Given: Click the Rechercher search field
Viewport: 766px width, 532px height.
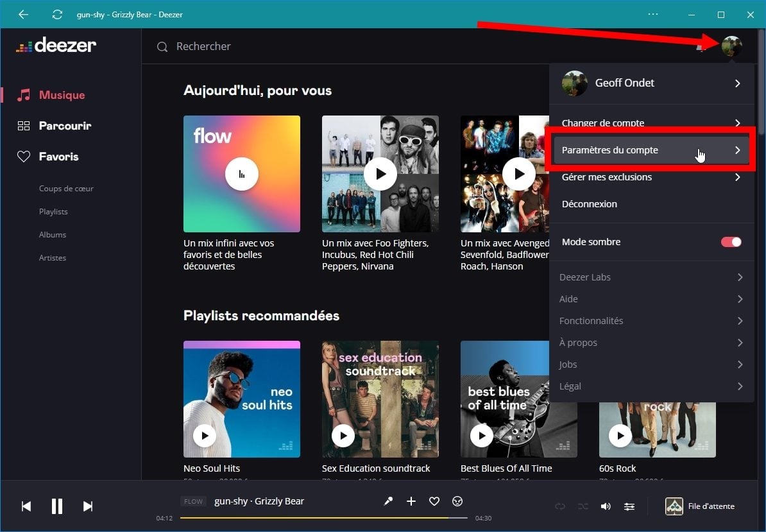Looking at the screenshot, I should [x=203, y=46].
